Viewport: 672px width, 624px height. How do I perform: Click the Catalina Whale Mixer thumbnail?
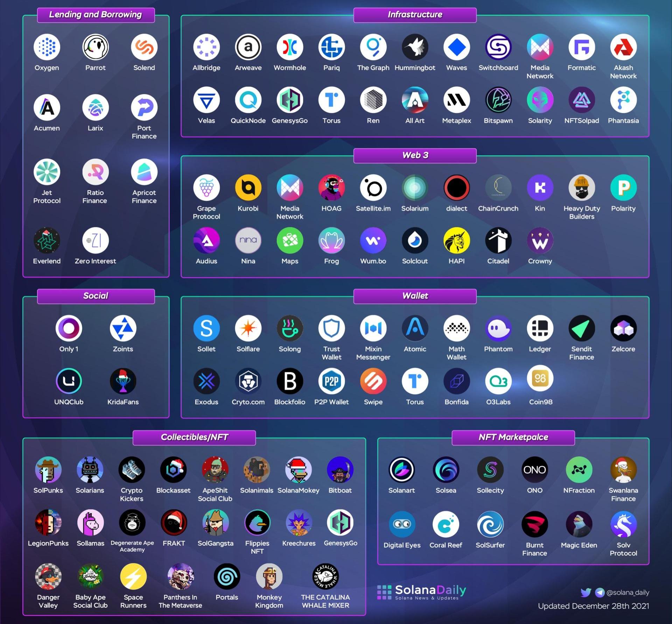(x=325, y=576)
